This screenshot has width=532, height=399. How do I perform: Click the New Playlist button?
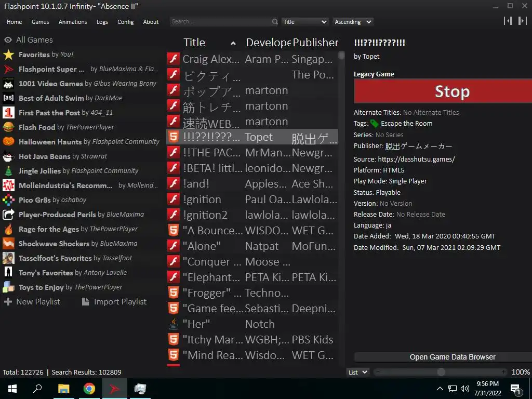point(32,302)
